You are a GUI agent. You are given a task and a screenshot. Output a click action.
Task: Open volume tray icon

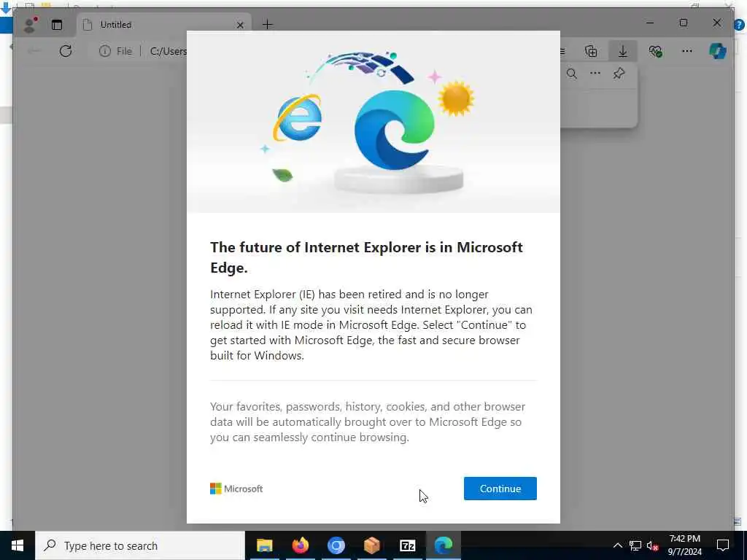[652, 545]
